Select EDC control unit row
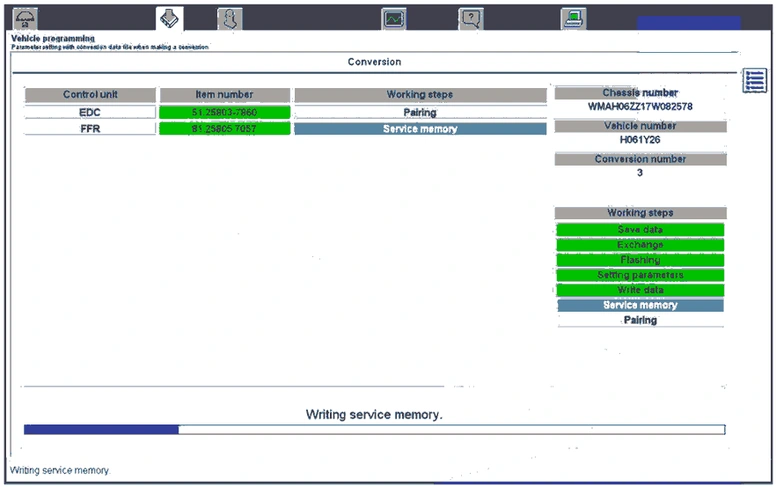The height and width of the screenshot is (487, 776). tap(90, 113)
